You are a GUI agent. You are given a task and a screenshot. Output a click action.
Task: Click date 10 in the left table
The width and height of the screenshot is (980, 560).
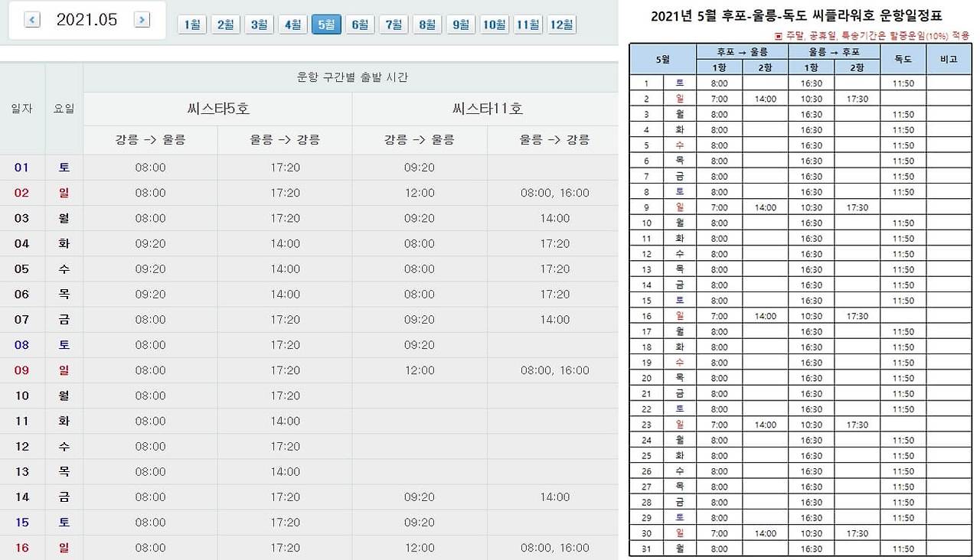[x=21, y=396]
